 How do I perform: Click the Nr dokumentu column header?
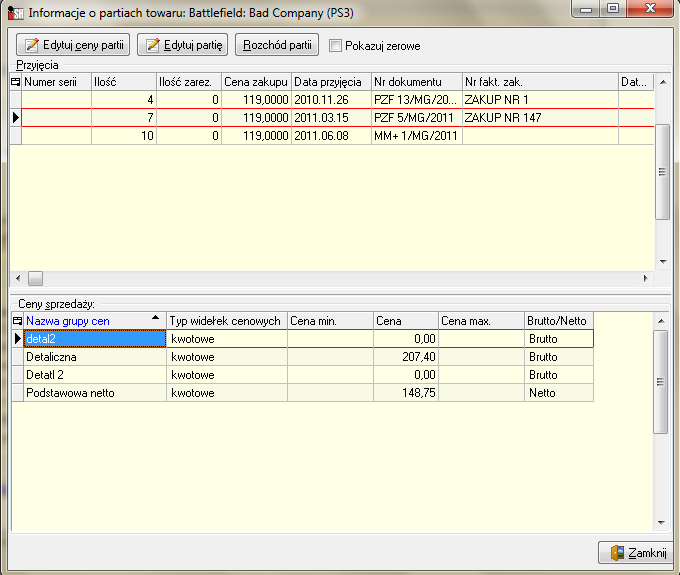(417, 82)
